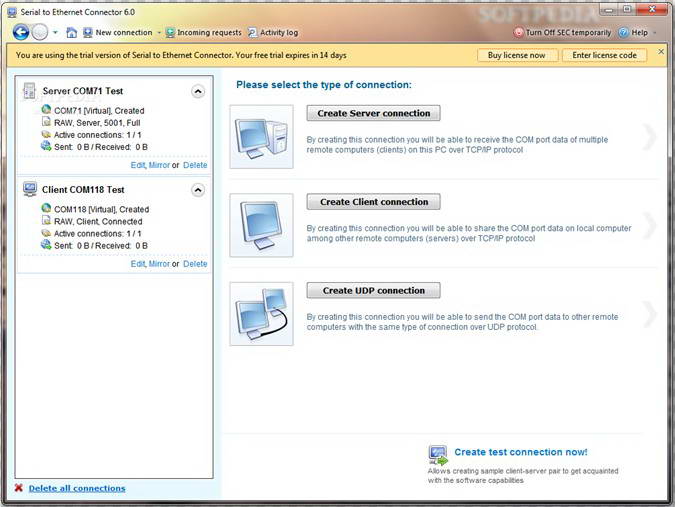Click the greyed Forward navigation button
Screen dimensions: 675x507
tap(40, 32)
